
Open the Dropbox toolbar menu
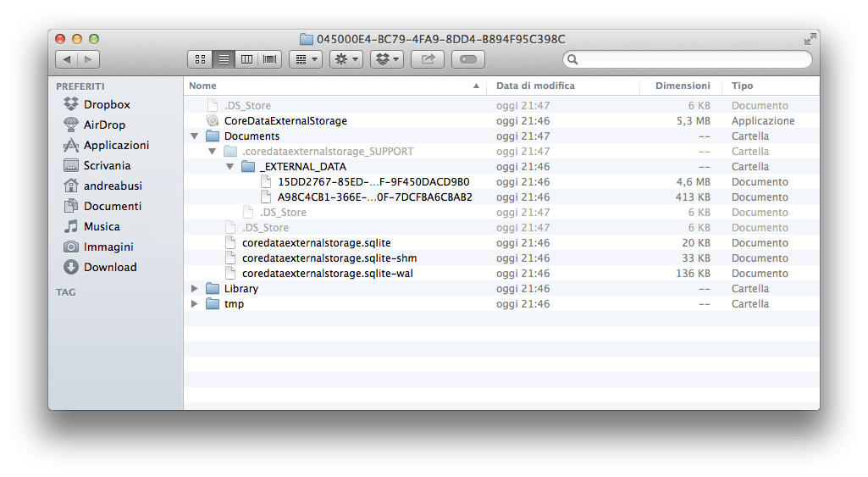pyautogui.click(x=387, y=59)
